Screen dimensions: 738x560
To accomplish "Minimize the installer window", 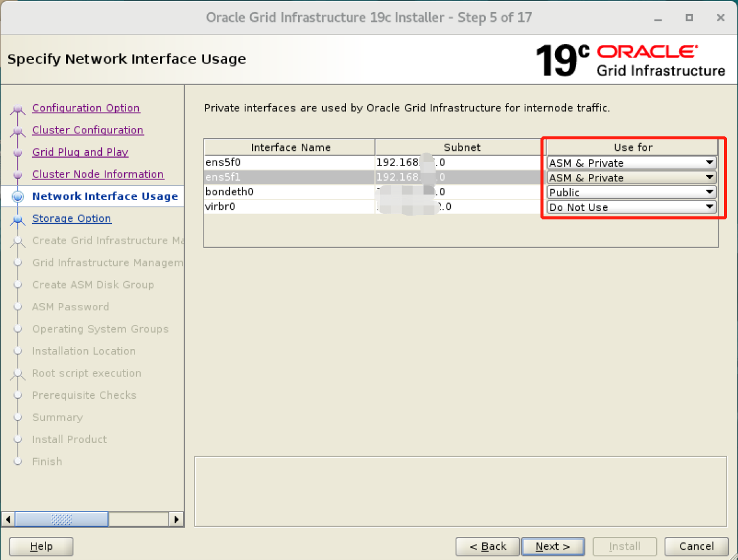I will click(659, 18).
